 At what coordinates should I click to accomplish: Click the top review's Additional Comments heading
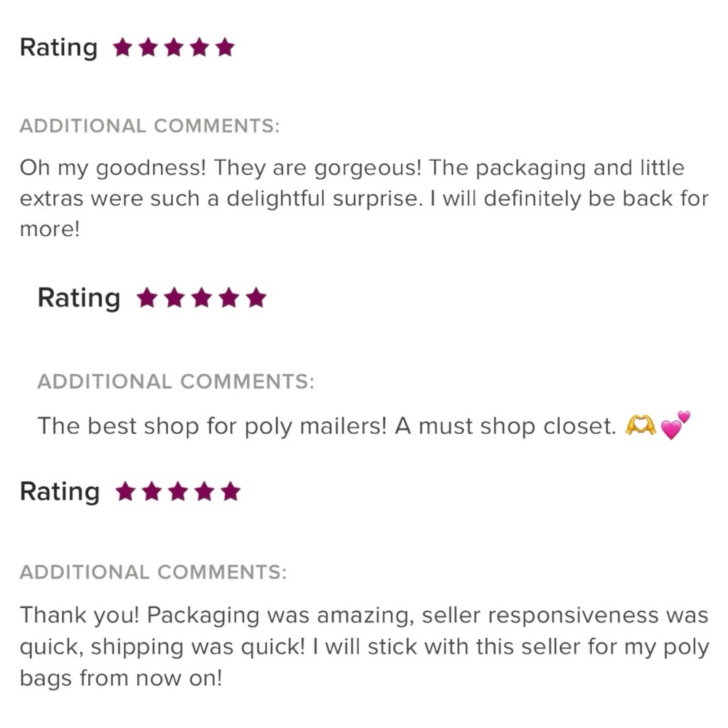(x=149, y=126)
